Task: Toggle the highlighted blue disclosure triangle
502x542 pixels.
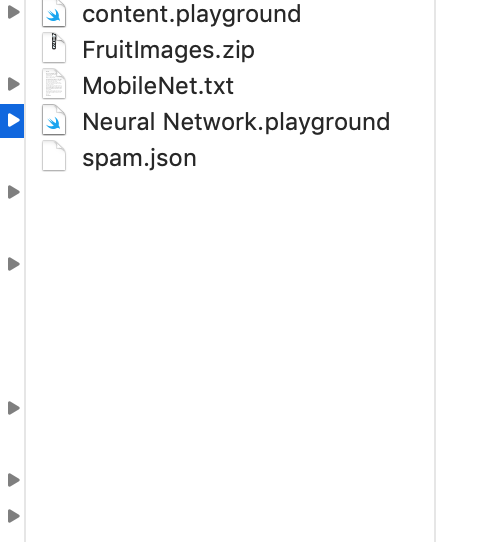Action: (12, 121)
